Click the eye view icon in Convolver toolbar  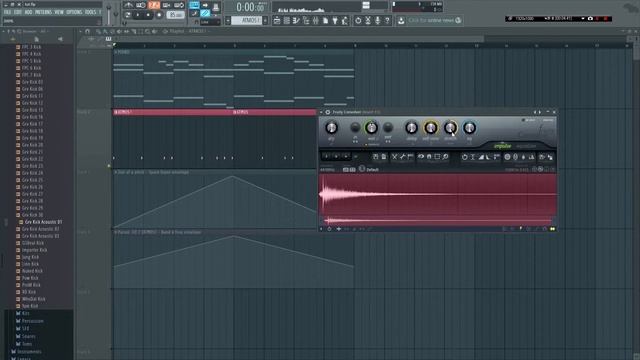pyautogui.click(x=421, y=157)
